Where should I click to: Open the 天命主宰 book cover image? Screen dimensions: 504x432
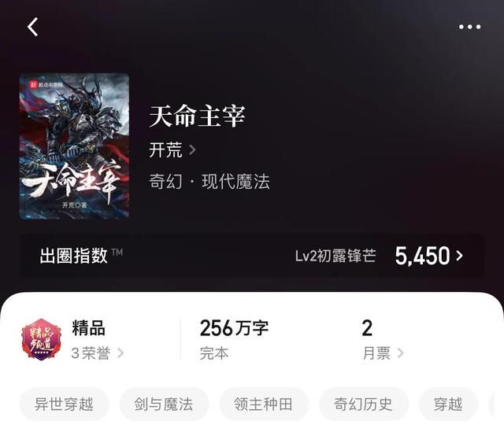[x=74, y=146]
